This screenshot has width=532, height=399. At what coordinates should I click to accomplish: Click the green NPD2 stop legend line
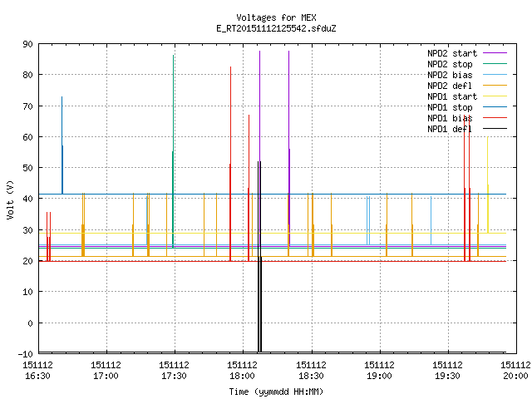(495, 63)
